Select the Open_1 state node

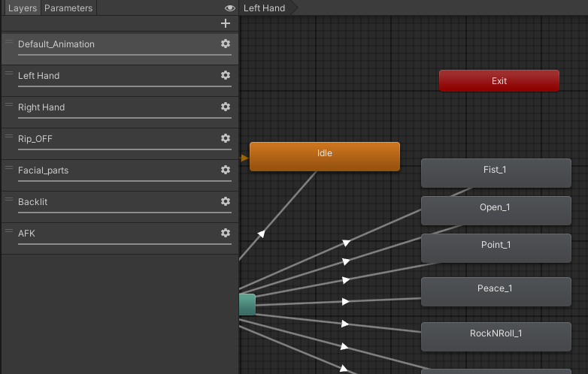[x=496, y=210]
